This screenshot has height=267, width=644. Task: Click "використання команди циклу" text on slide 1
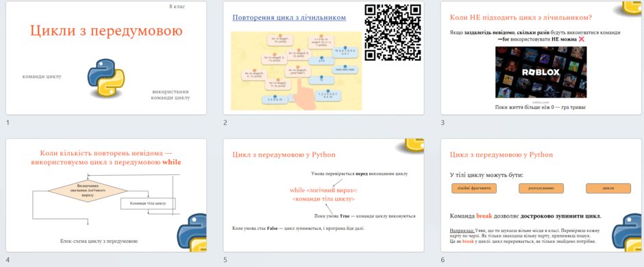[171, 95]
